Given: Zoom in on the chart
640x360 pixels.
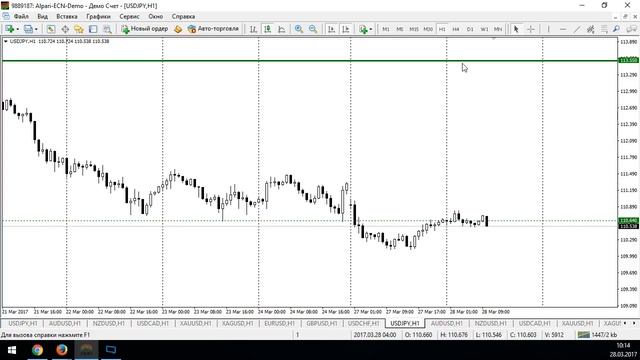Looking at the screenshot, I should pos(299,29).
